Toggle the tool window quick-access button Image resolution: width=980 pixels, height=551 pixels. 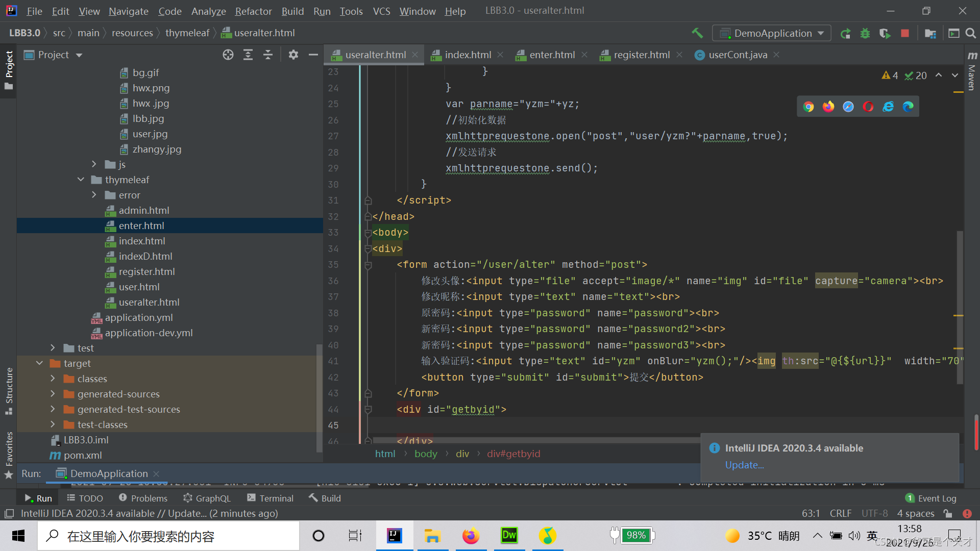tap(9, 513)
